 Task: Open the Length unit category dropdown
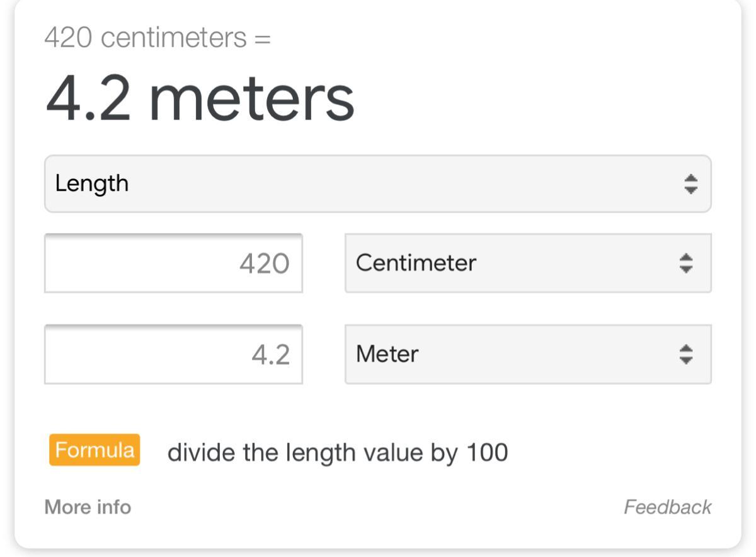pos(378,184)
